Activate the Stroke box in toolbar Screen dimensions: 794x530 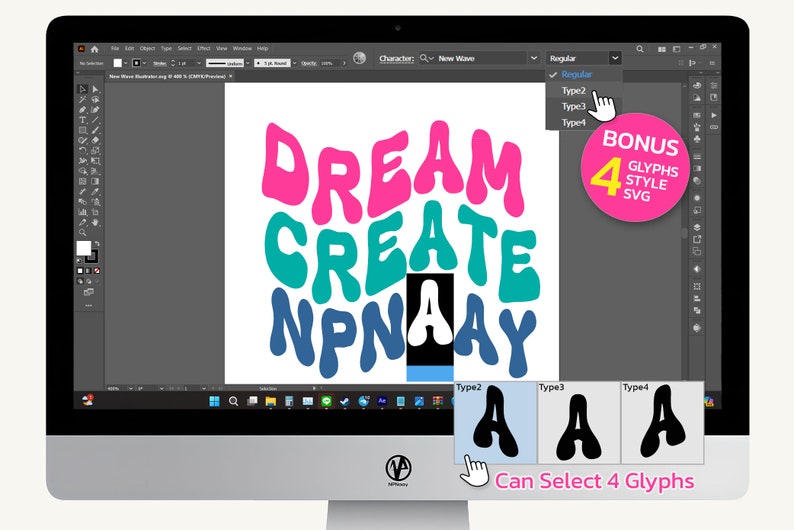coord(93,256)
